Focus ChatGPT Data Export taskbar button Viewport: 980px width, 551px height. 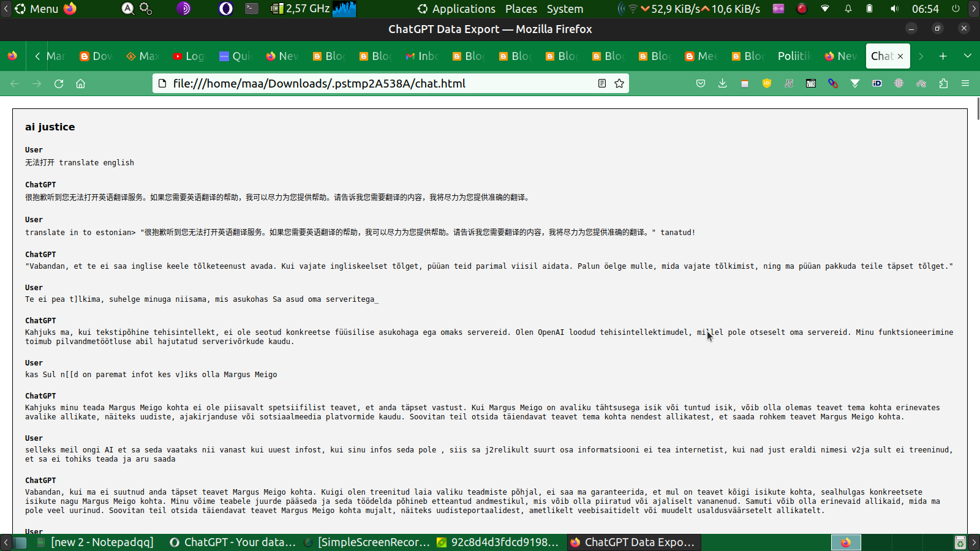tap(633, 542)
